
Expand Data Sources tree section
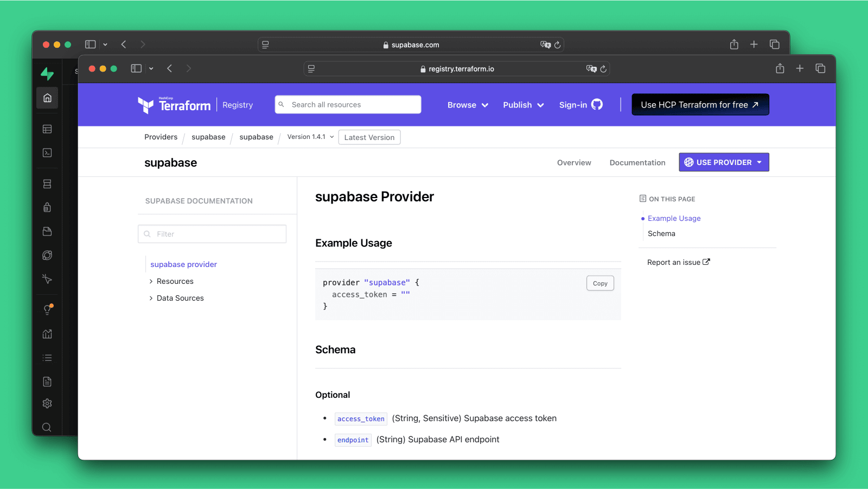[x=176, y=298]
